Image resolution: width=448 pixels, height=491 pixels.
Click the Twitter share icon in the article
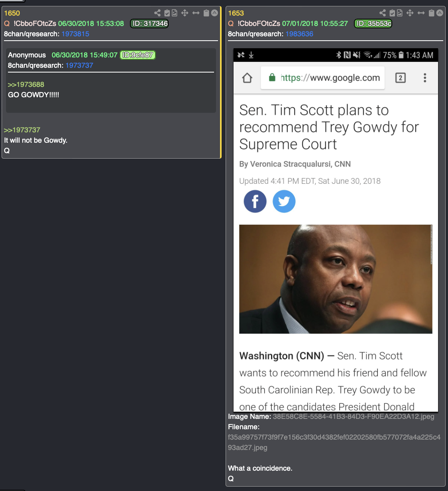click(x=284, y=201)
